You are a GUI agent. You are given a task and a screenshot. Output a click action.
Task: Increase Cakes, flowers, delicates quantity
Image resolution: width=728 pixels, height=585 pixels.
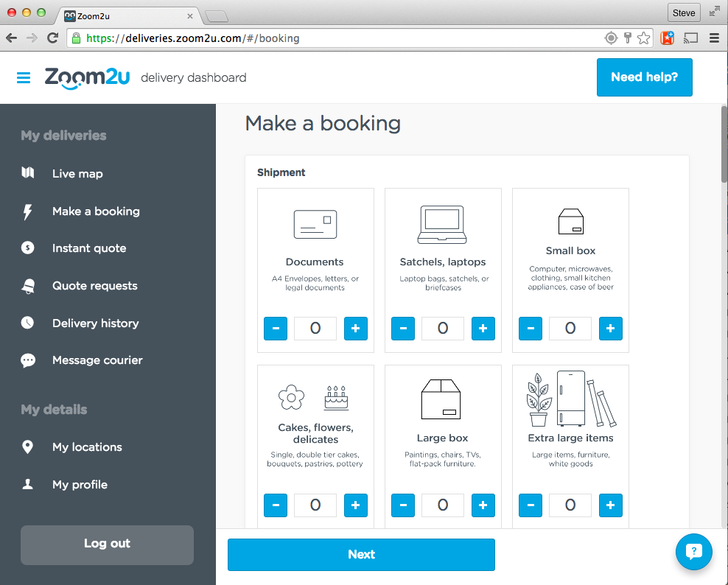356,505
